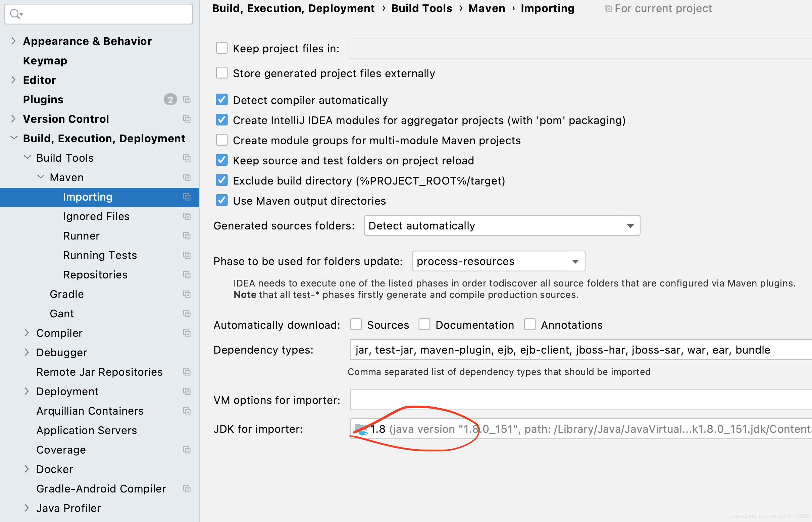Click the project-level icon beside Build Tools
The width and height of the screenshot is (812, 522).
187,158
